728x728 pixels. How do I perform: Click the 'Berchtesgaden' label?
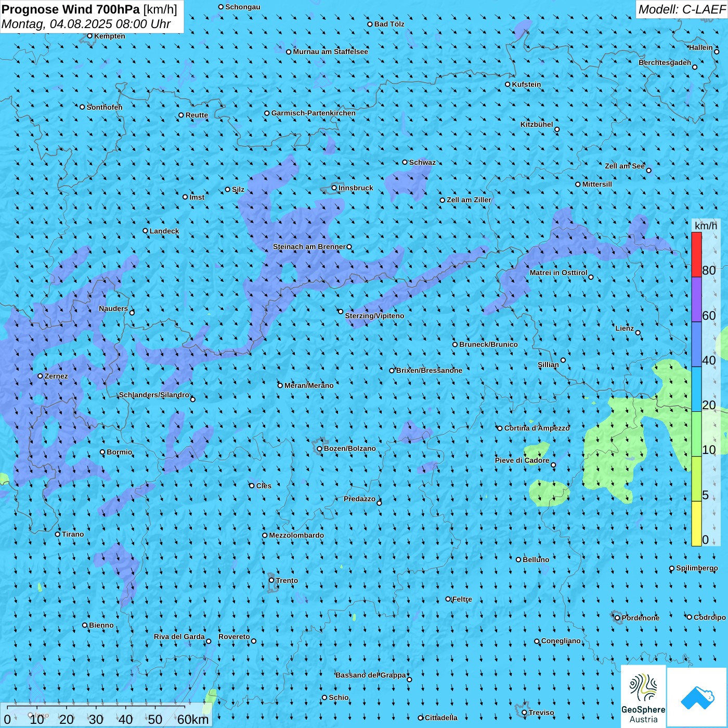coord(665,62)
